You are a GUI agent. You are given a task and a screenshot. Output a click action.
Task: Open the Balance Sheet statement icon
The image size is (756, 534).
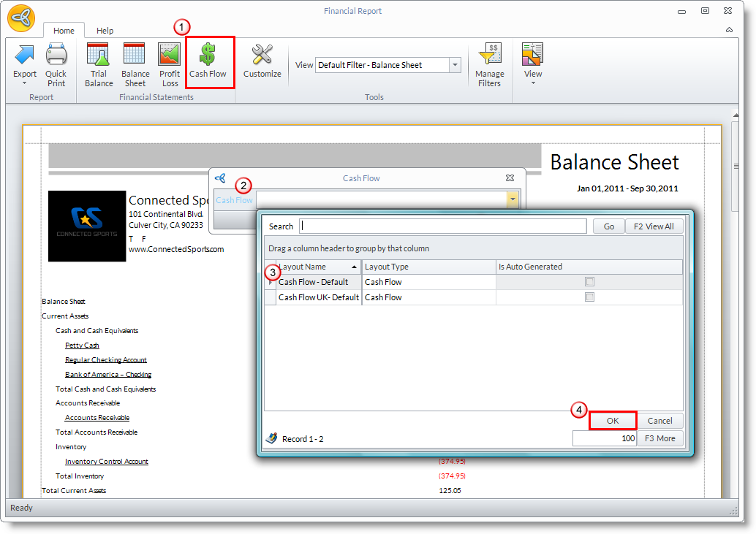135,54
